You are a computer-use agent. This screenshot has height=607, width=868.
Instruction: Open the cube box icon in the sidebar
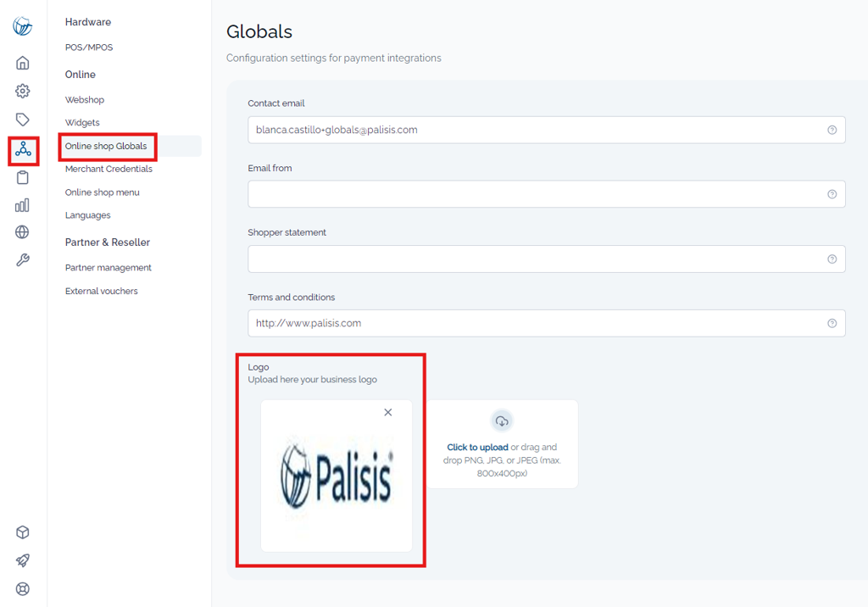tap(23, 532)
